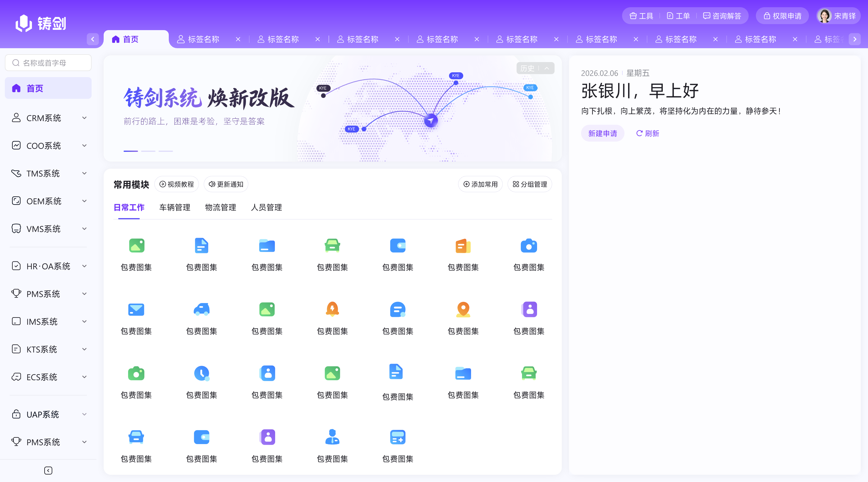Viewport: 868px width, 482px height.
Task: Open 视频教程 video tutorial
Action: point(177,184)
